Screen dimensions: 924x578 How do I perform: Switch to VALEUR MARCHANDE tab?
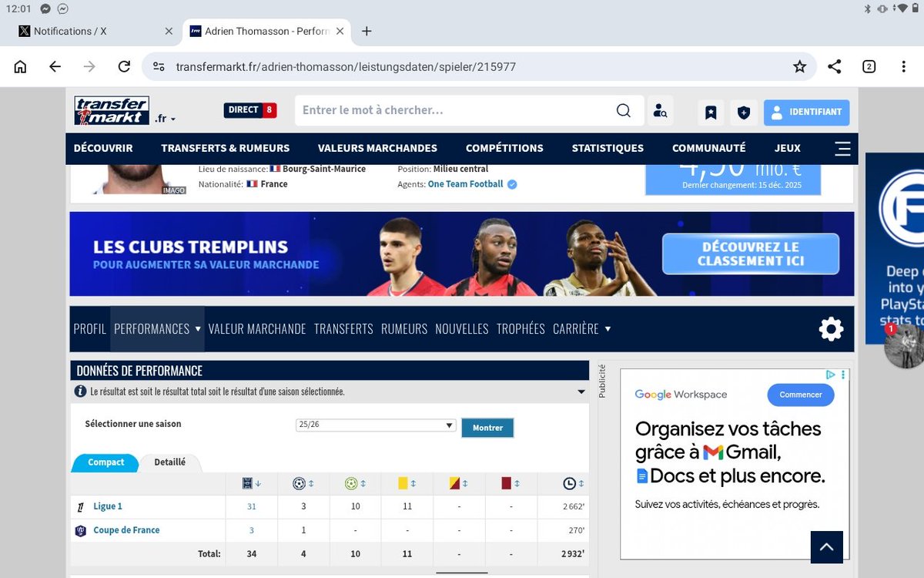257,329
